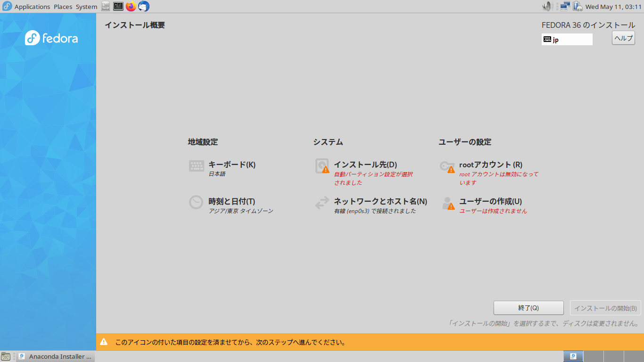Click the 有線 (enp0s3) で接続されました text
This screenshot has height=362, width=644.
pos(375,211)
